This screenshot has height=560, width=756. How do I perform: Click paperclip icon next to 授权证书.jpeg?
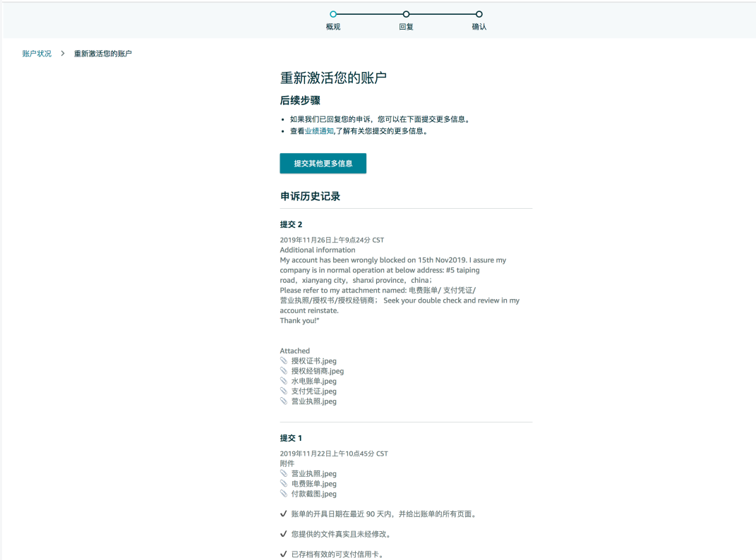coord(284,360)
